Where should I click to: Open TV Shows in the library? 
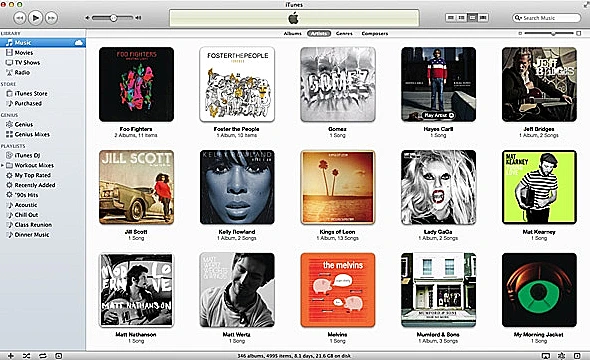tap(27, 62)
